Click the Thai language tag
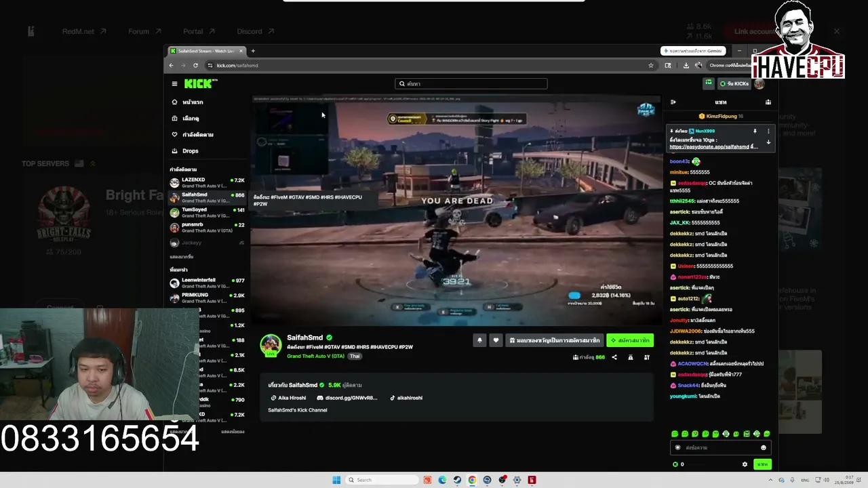This screenshot has width=868, height=488. (x=355, y=357)
